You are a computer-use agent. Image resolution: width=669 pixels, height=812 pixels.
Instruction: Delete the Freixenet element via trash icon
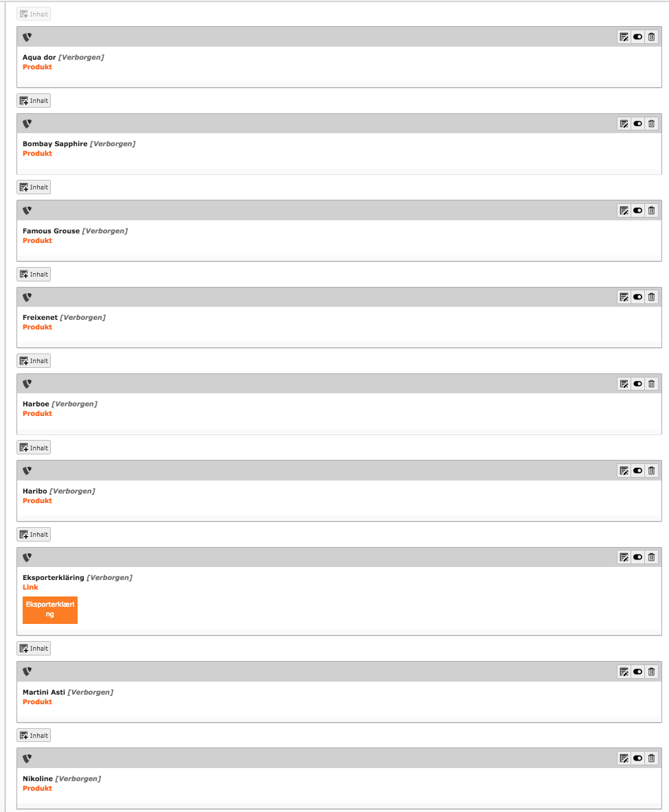click(x=652, y=297)
